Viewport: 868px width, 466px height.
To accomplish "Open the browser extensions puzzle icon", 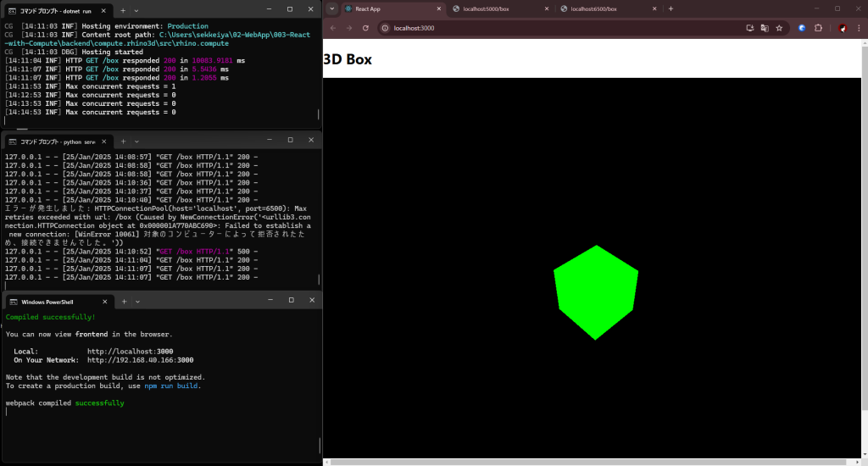I will click(x=818, y=28).
